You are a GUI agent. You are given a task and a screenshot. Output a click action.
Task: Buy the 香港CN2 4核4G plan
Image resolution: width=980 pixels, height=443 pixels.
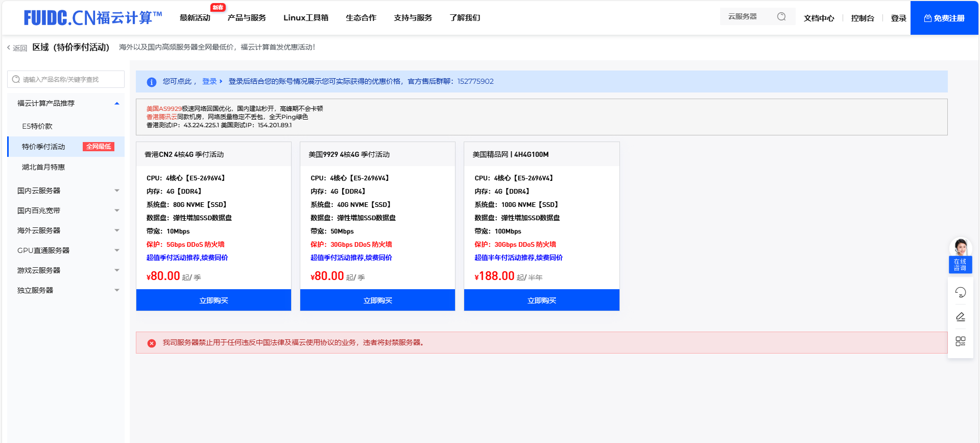click(213, 300)
